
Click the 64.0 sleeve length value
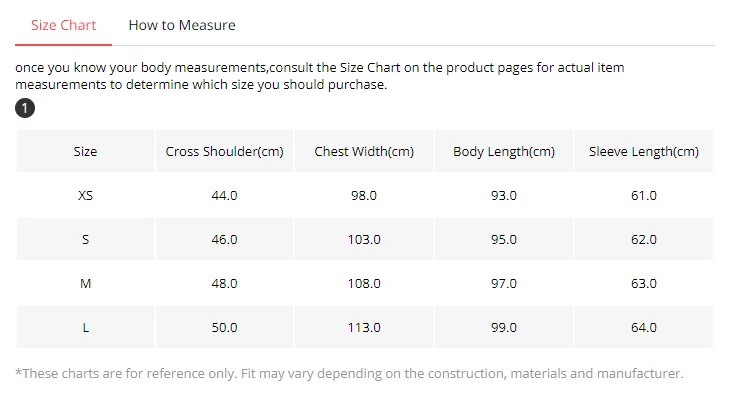[x=644, y=328]
